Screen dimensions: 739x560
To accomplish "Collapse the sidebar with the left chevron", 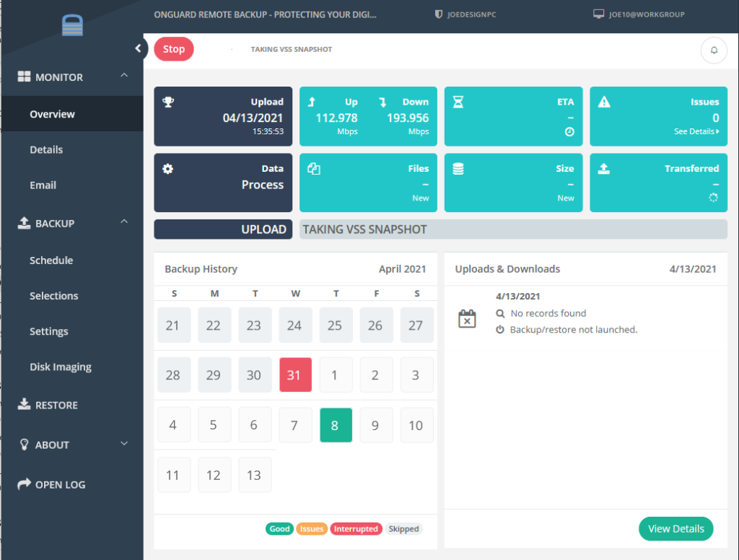I will pyautogui.click(x=138, y=48).
